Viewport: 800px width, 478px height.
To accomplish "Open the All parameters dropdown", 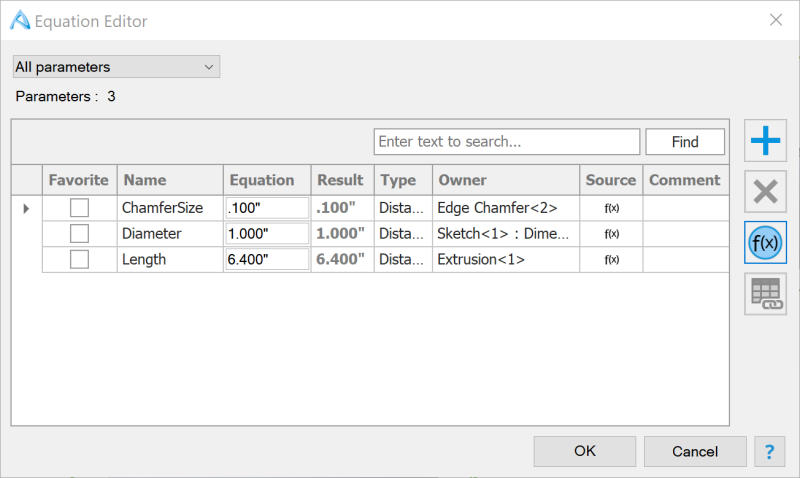I will point(116,67).
